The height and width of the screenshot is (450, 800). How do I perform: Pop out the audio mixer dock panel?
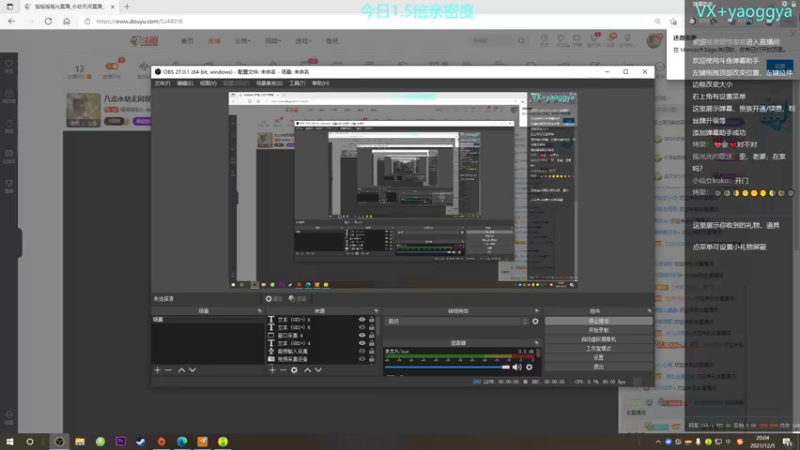click(x=536, y=343)
